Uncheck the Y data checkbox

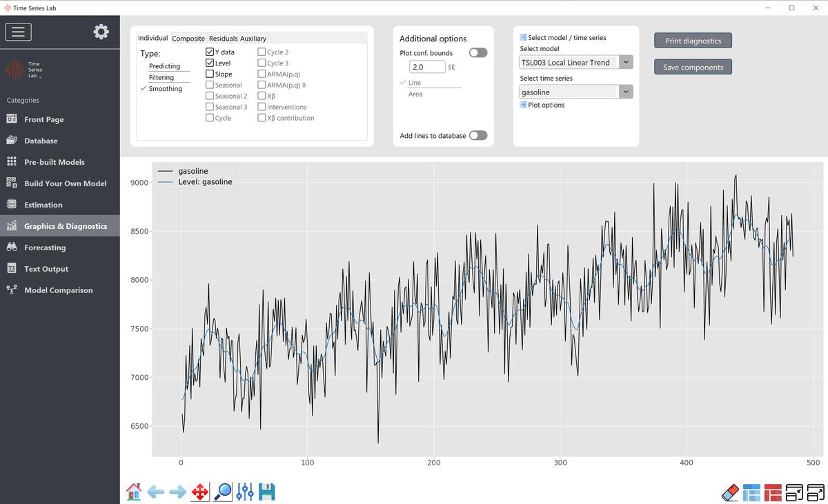tap(210, 52)
